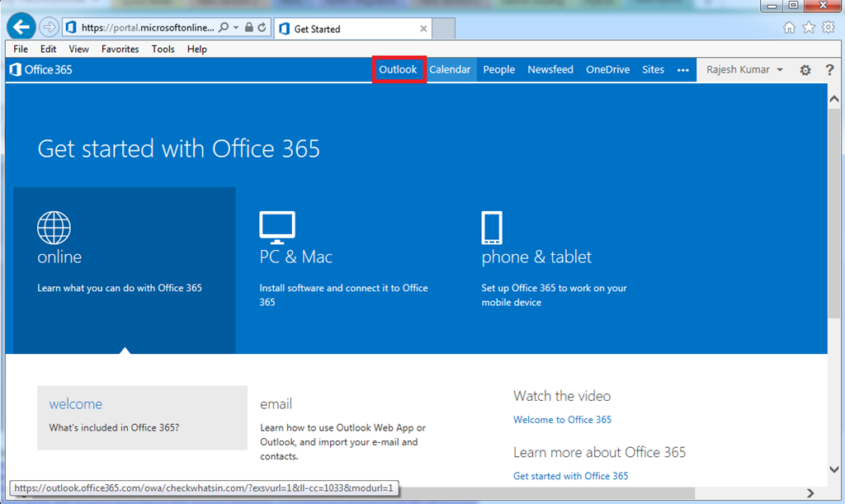The image size is (845, 504).
Task: Click the URL field portal.microsoftonline
Action: [x=148, y=27]
